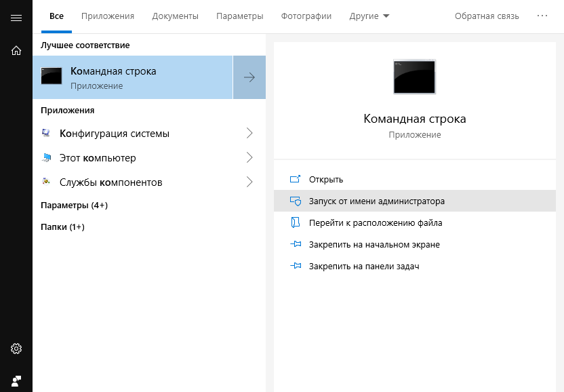Click the three-dot more options icon
The image size is (564, 392).
(x=542, y=16)
